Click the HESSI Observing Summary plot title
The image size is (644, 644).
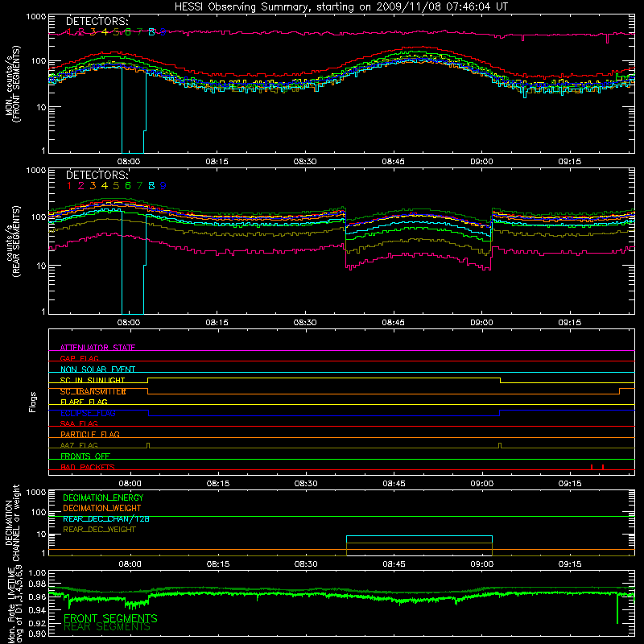coord(341,7)
